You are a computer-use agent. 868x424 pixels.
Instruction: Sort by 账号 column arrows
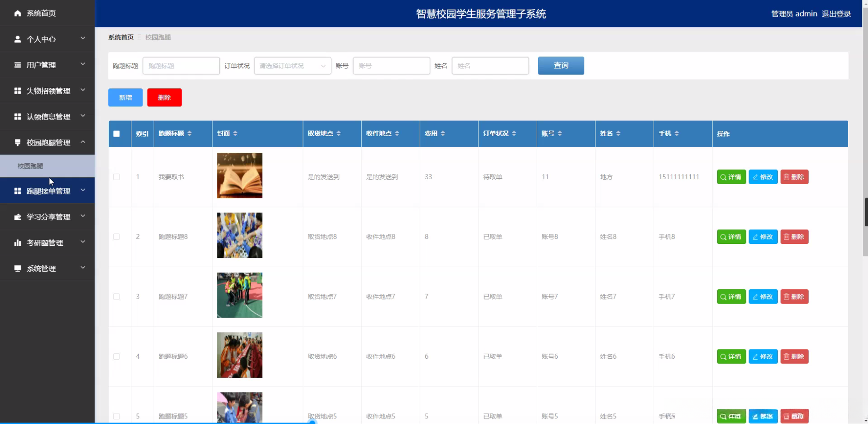(x=560, y=133)
